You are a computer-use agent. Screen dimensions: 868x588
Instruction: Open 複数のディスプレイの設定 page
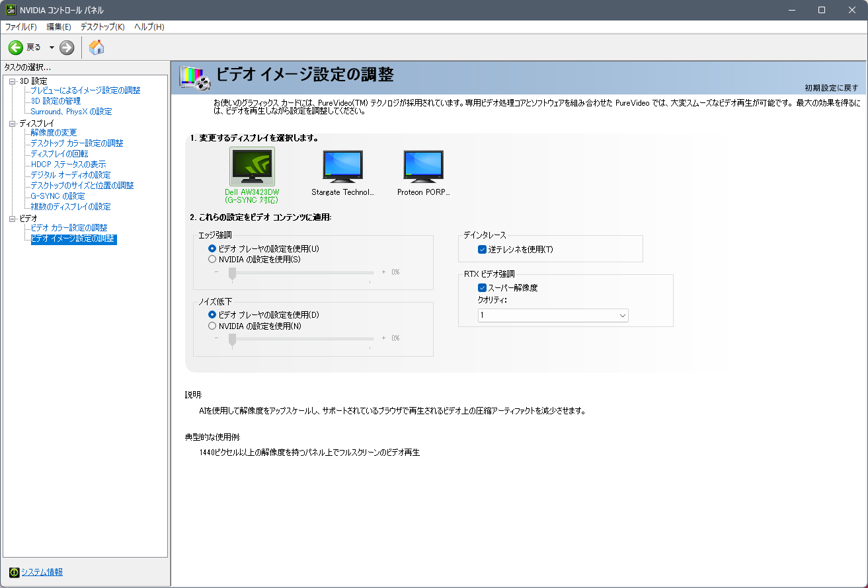pos(71,207)
